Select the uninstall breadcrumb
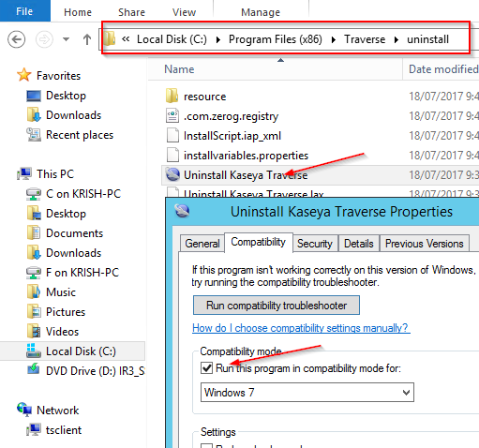Screen dimensions: 479x448 [427, 39]
